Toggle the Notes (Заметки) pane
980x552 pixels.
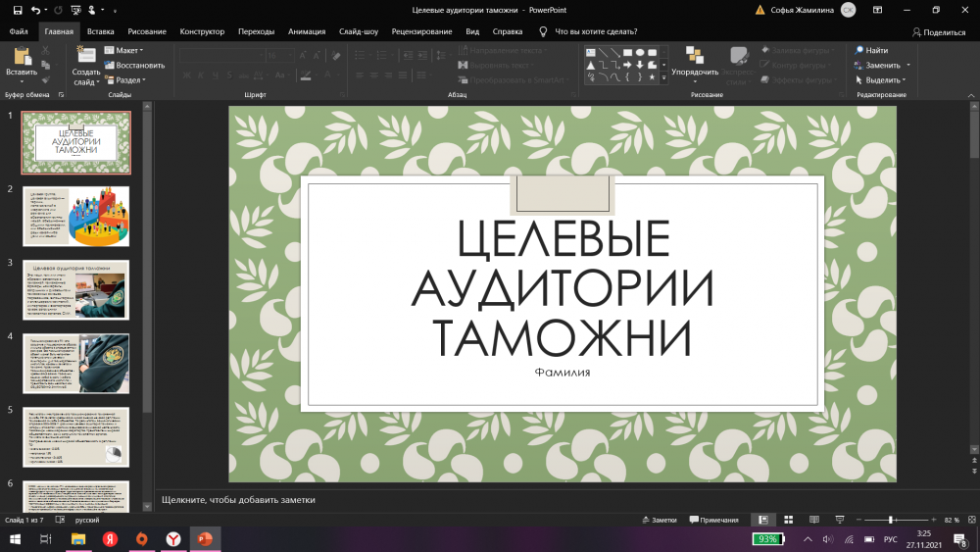tap(659, 520)
